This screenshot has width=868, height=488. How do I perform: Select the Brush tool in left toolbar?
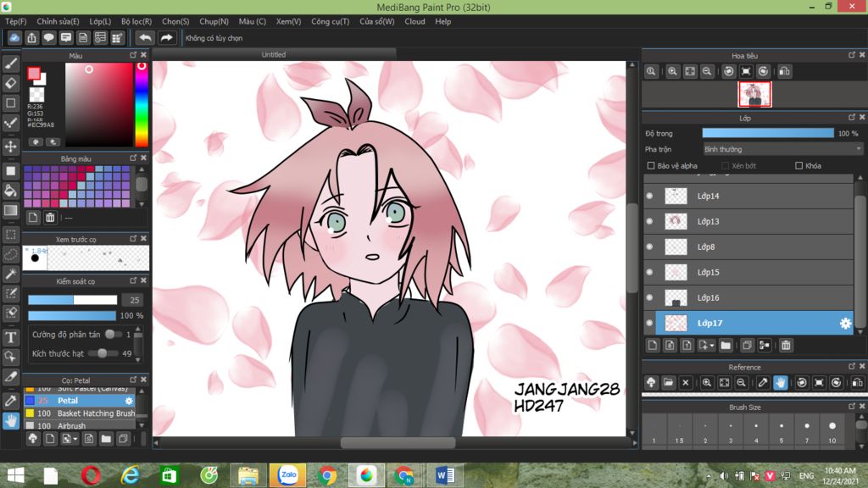(10, 64)
